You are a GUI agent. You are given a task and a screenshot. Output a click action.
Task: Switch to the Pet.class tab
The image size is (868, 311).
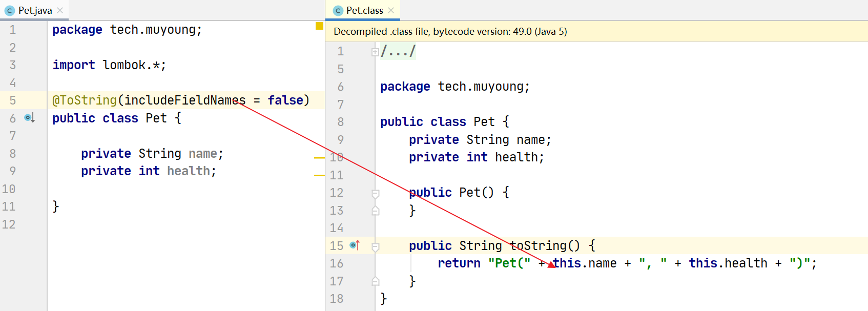(364, 11)
